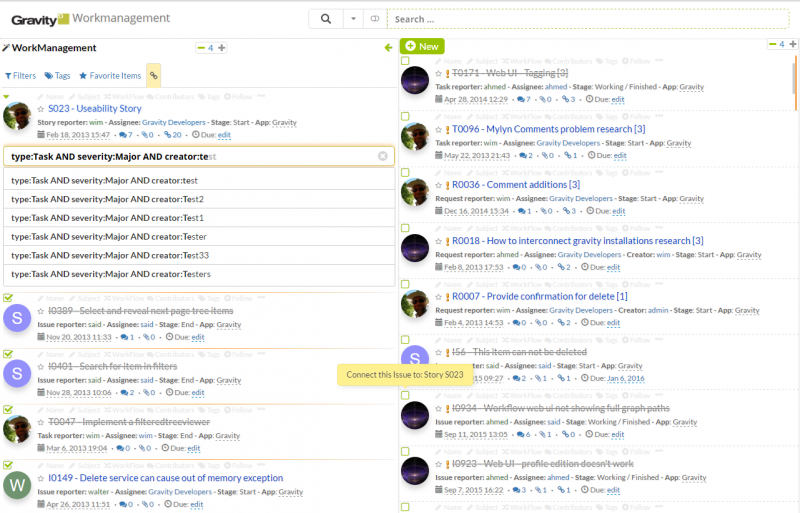
Task: Star the T0096 Mylyn Comments item
Action: [438, 129]
